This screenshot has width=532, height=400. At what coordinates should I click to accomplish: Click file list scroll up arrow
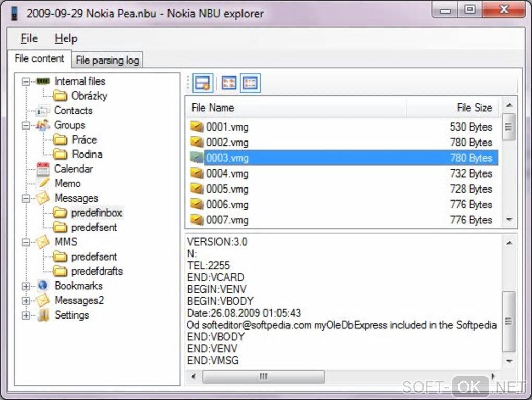pyautogui.click(x=509, y=105)
